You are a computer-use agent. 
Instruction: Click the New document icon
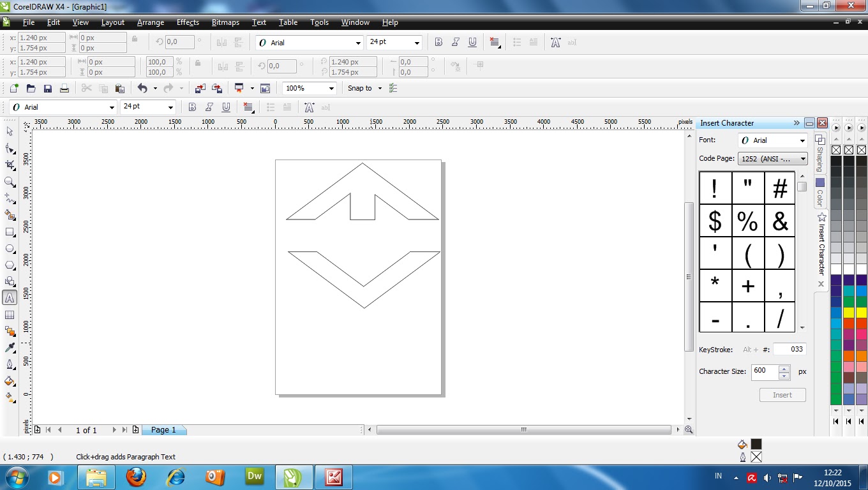tap(14, 88)
